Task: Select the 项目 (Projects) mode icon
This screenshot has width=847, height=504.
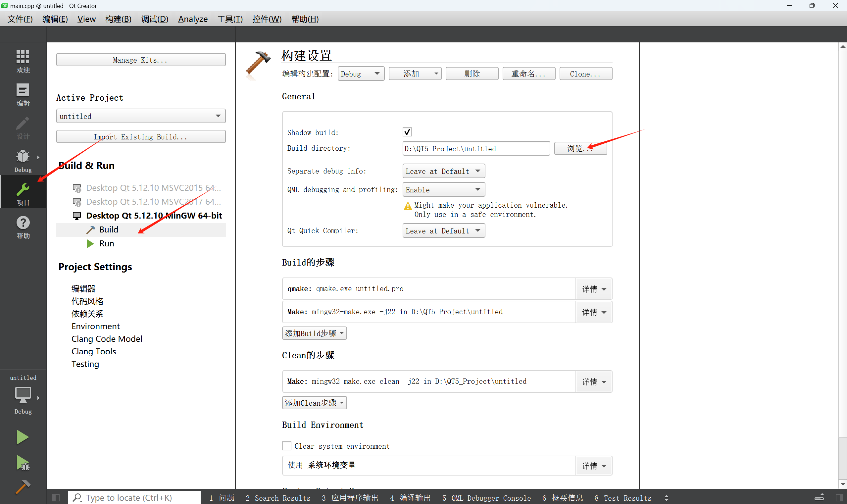Action: (23, 191)
